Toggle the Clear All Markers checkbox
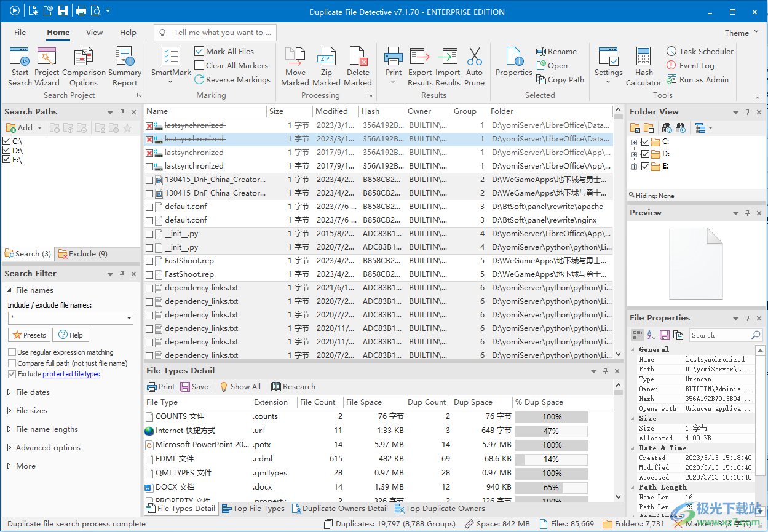 (199, 65)
